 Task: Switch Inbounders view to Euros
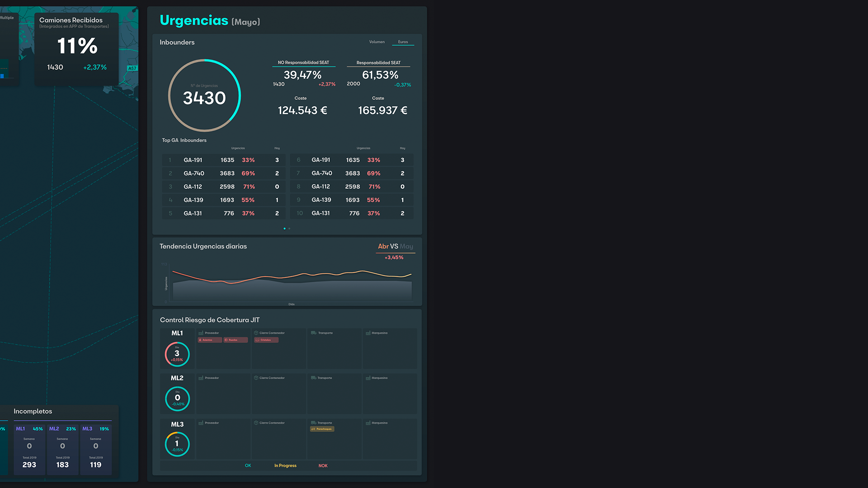pyautogui.click(x=403, y=42)
